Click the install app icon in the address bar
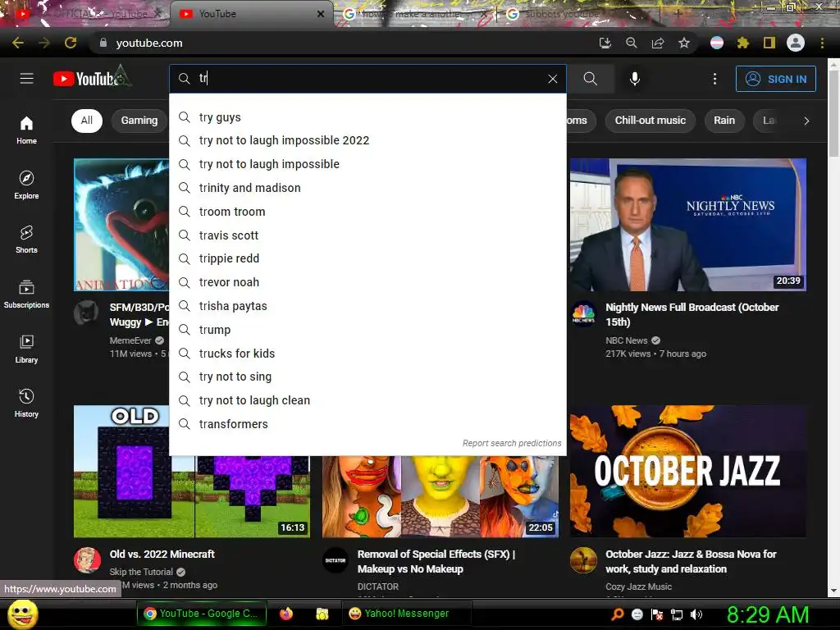The image size is (840, 630). click(x=605, y=43)
